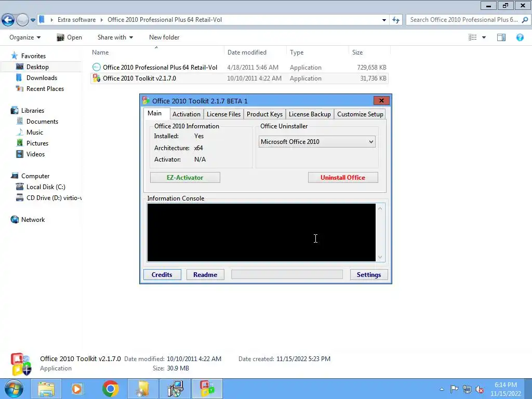Screen dimensions: 532x399
Task: Click the Favorites star icon
Action: [14, 56]
